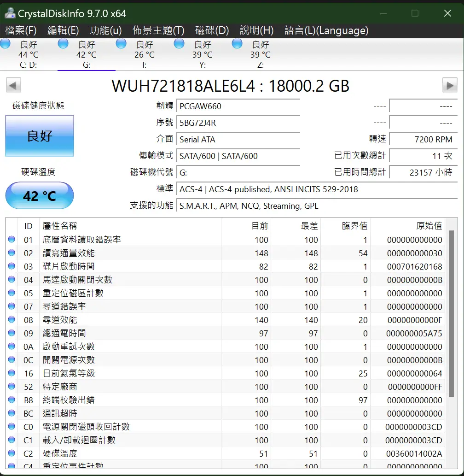Viewport: 464px width, 476px height.
Task: Click the CrystalDiskInfo title bar app icon
Action: coord(10,13)
